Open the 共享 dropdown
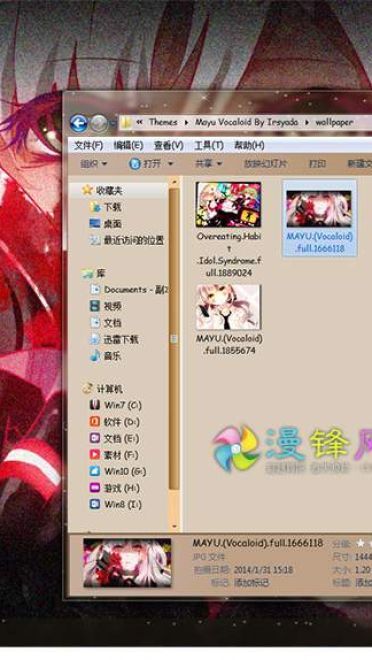This screenshot has width=372, height=660. 208,164
